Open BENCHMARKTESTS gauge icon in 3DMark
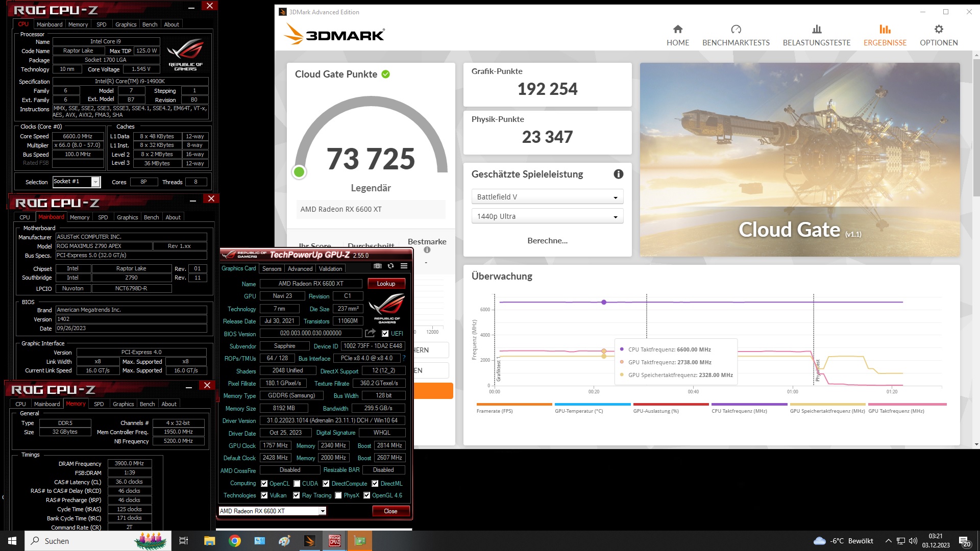980x551 pixels. (x=736, y=29)
